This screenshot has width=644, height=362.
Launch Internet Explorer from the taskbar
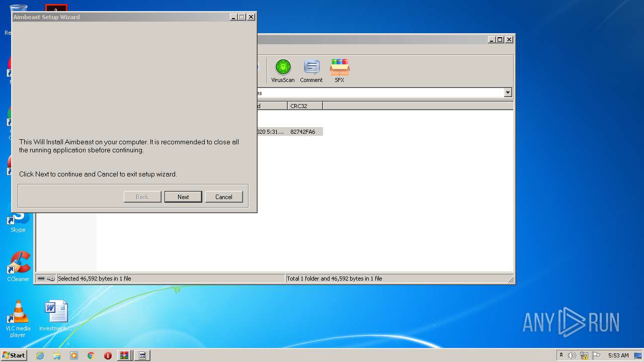click(40, 355)
